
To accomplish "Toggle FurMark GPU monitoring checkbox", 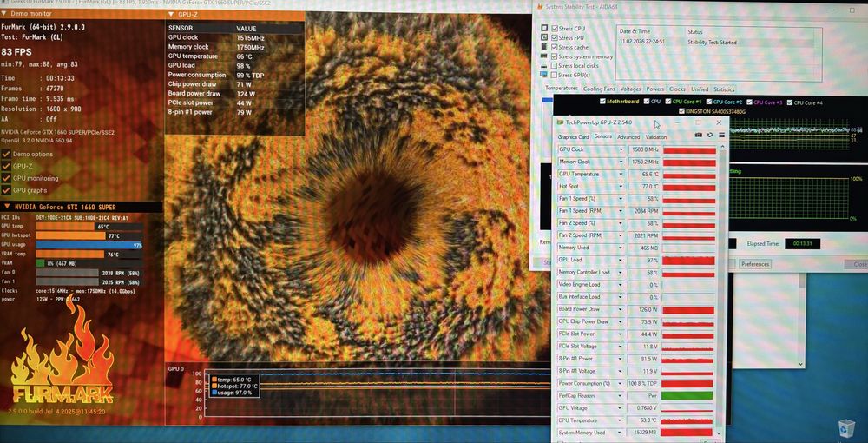I will [x=6, y=178].
